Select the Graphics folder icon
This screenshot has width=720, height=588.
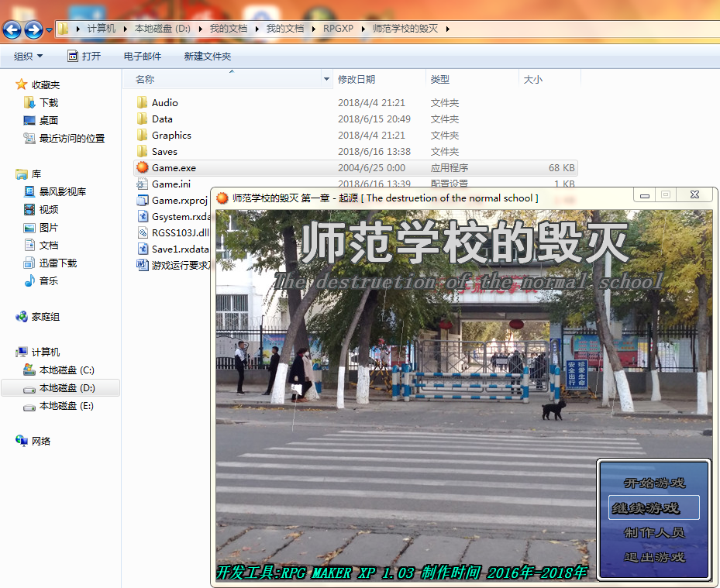(x=143, y=135)
